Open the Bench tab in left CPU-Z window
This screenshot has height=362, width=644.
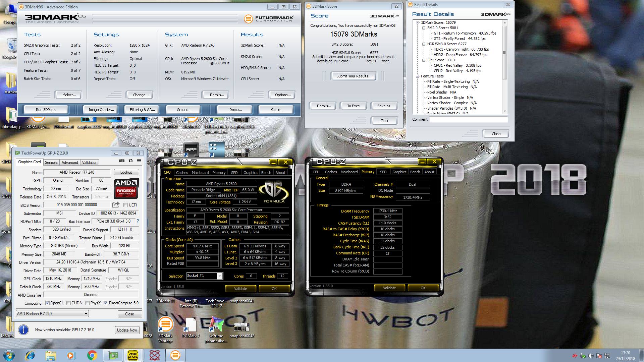click(x=266, y=173)
